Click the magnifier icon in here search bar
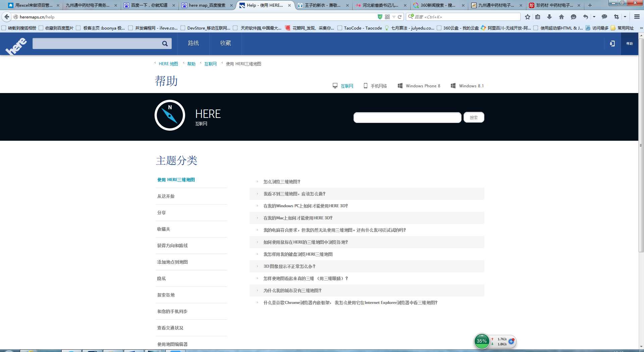The height and width of the screenshot is (352, 644). pos(165,43)
